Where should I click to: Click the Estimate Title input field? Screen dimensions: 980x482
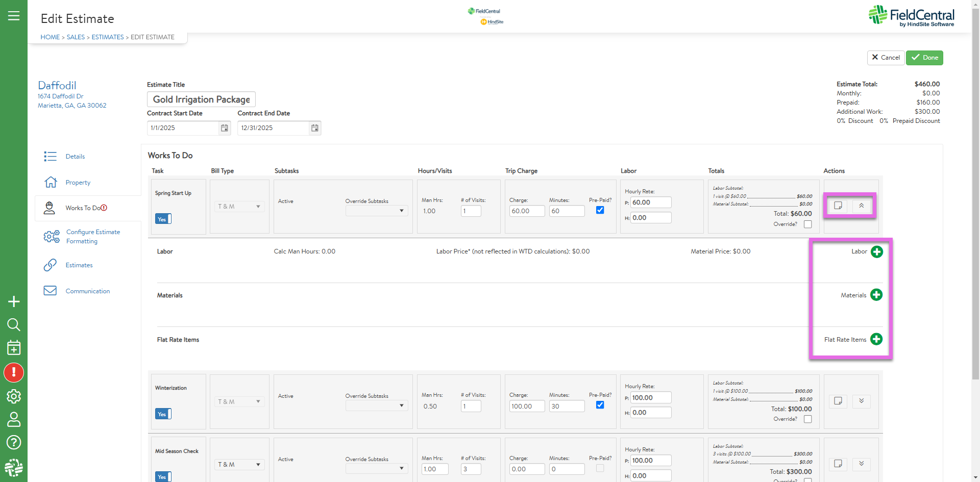pos(201,99)
